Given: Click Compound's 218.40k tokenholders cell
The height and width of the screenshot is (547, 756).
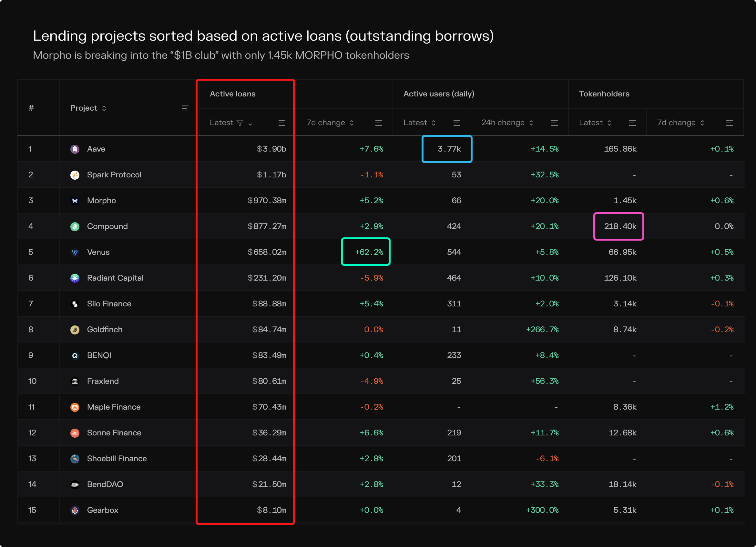Looking at the screenshot, I should pos(619,226).
